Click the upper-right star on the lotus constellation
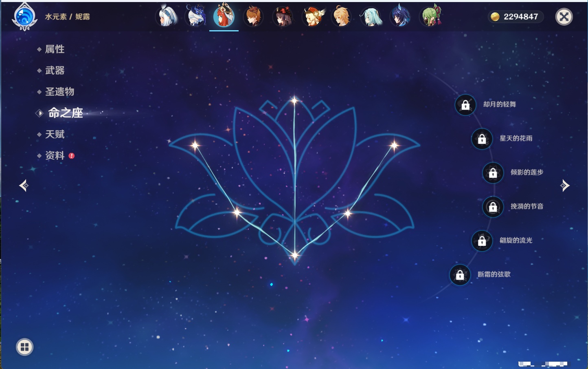The image size is (588, 369). pos(394,145)
